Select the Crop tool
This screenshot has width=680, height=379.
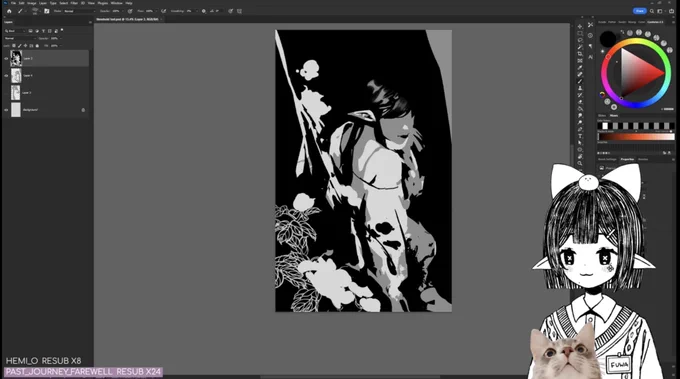coord(580,54)
